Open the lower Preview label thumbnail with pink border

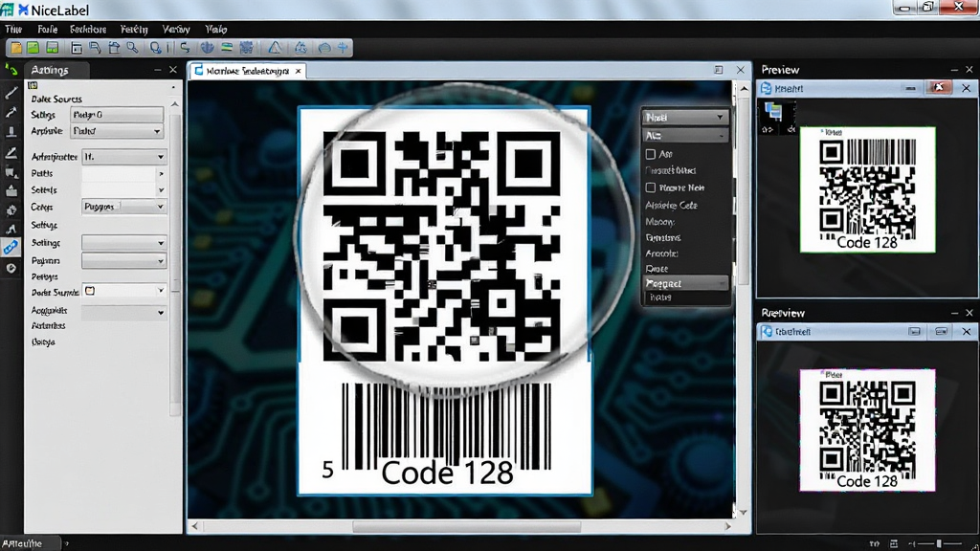point(867,430)
